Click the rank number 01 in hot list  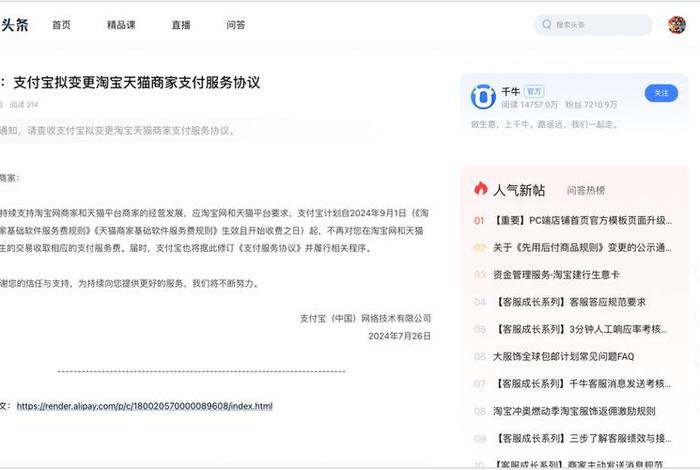point(479,220)
